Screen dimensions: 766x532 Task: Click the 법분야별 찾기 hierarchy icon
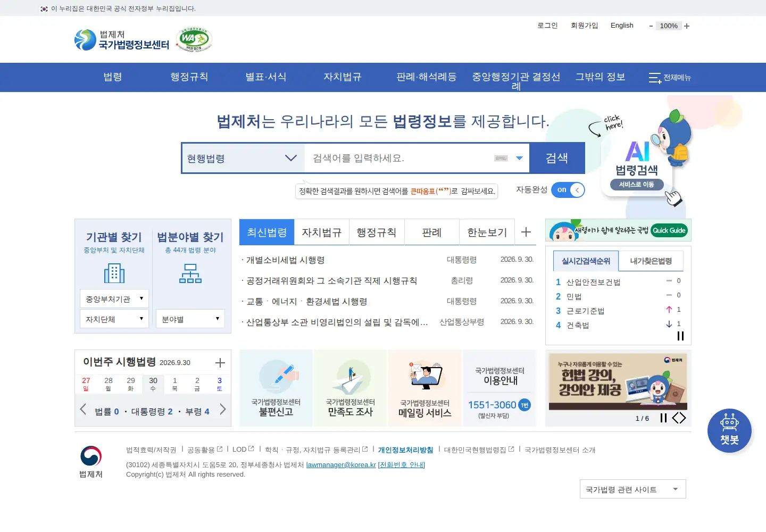point(190,273)
